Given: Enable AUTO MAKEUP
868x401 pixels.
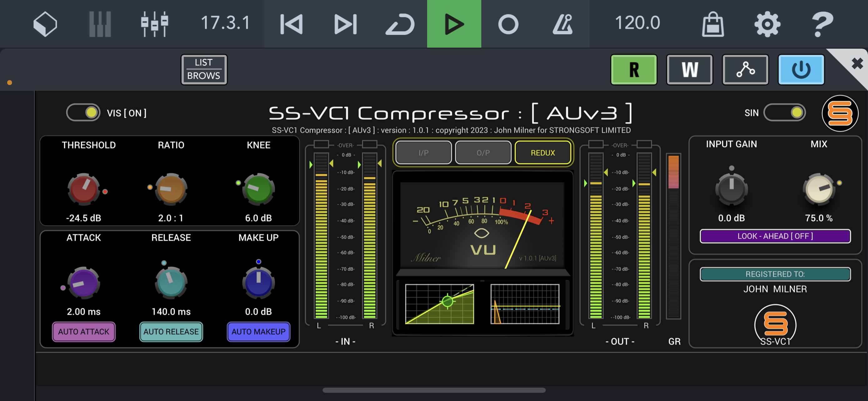Looking at the screenshot, I should pos(258,332).
